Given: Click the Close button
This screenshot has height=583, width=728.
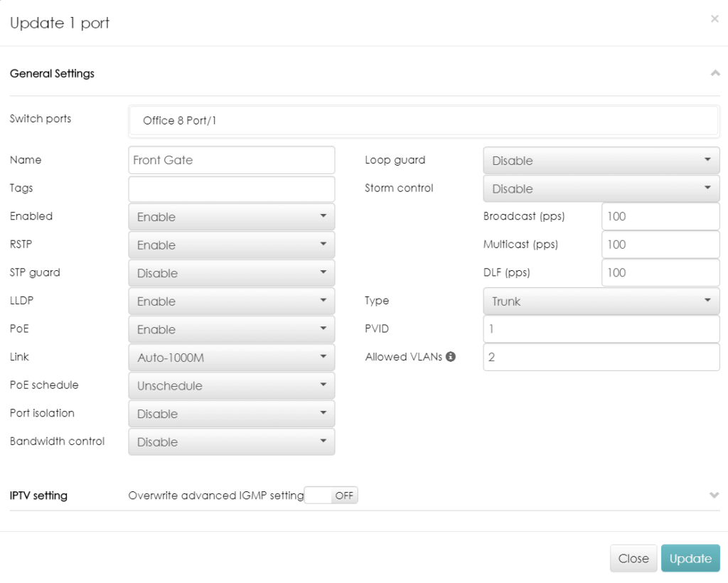Looking at the screenshot, I should click(x=633, y=559).
